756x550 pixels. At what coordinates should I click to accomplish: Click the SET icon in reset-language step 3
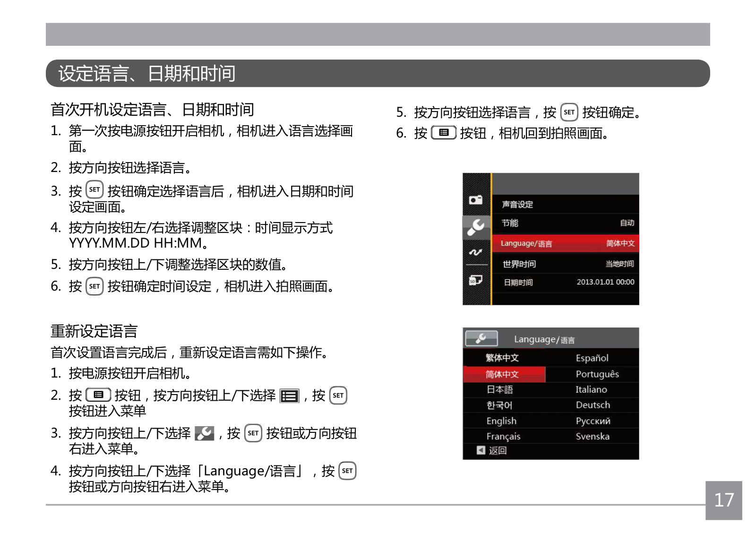[253, 433]
